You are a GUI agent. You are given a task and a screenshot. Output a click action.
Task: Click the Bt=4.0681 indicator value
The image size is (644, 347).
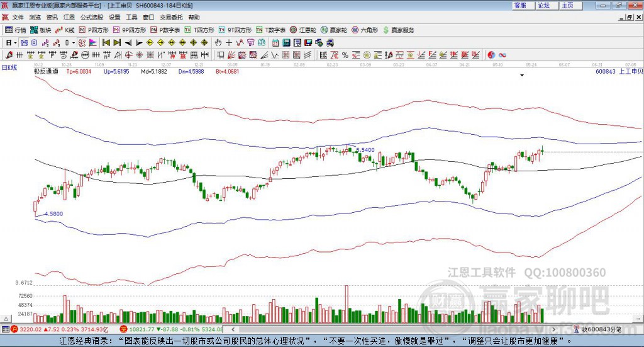pos(227,72)
